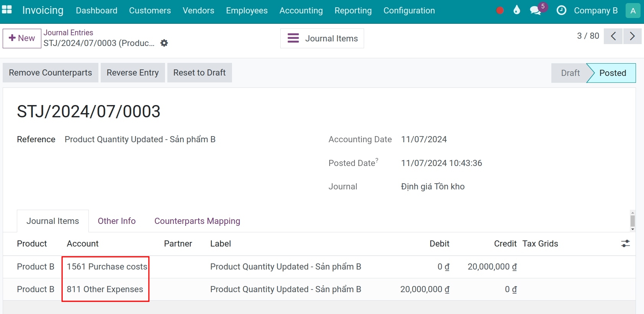This screenshot has width=644, height=314.
Task: Open the apps grid menu icon
Action: click(7, 10)
